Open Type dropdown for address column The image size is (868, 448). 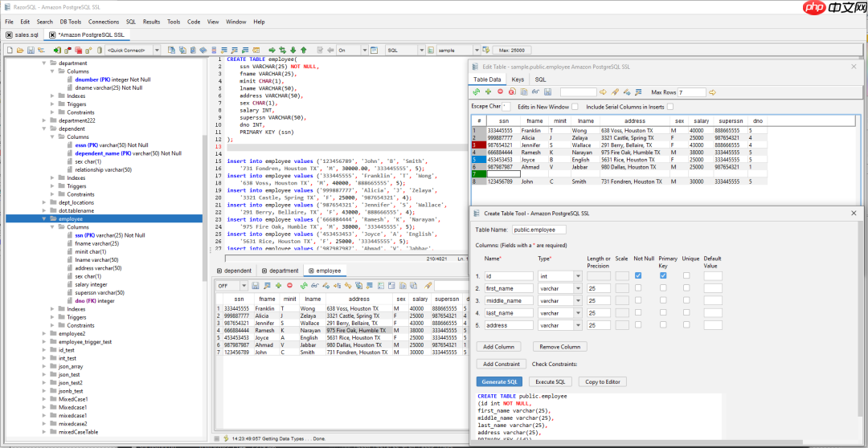coord(579,324)
